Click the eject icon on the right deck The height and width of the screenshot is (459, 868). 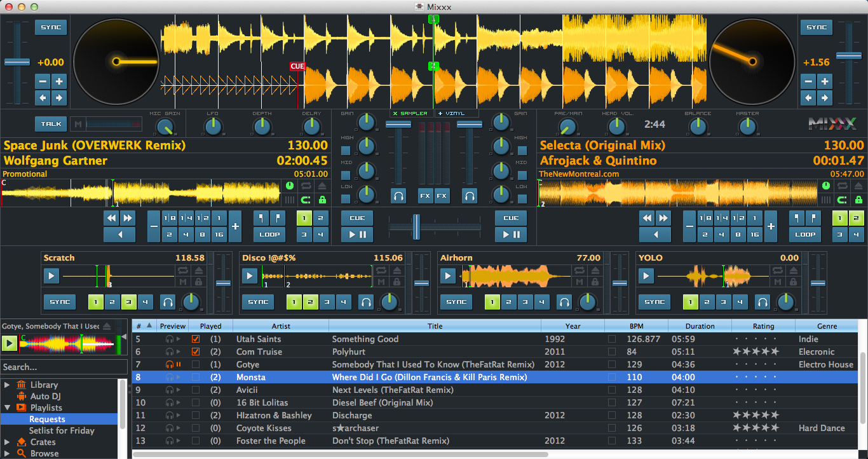click(858, 186)
